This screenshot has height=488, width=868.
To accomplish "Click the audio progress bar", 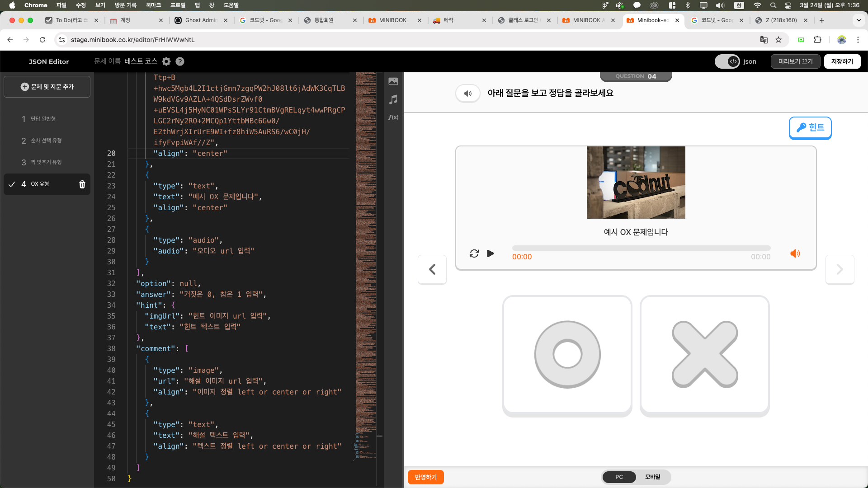I will (641, 248).
